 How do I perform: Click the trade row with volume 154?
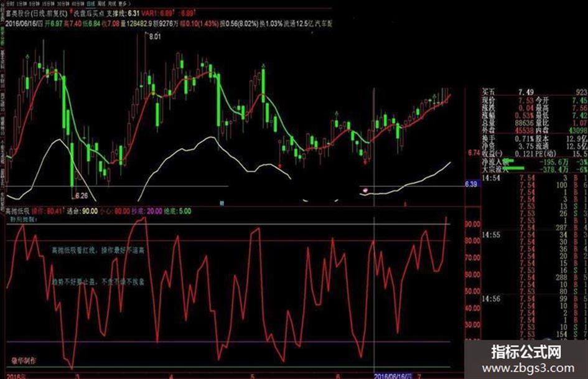pos(534,334)
